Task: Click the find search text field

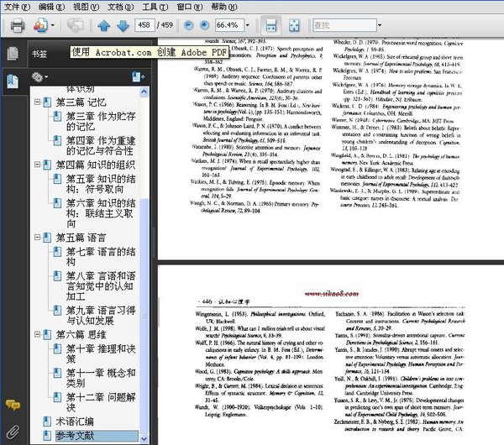Action: tap(344, 25)
